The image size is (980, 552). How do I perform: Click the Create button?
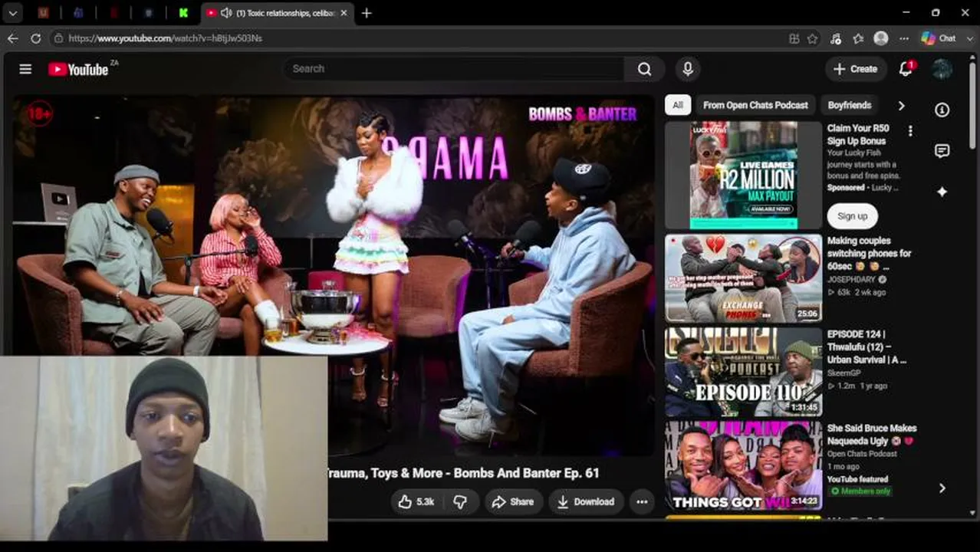coord(856,69)
